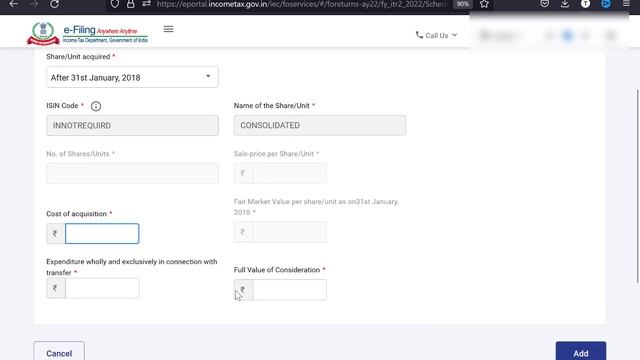Reload the page with the refresh icon
The height and width of the screenshot is (360, 640).
click(x=54, y=4)
